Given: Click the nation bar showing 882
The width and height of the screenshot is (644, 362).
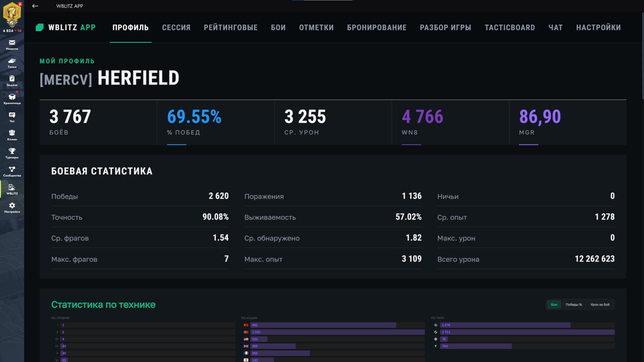Looking at the screenshot, I should click(x=337, y=325).
